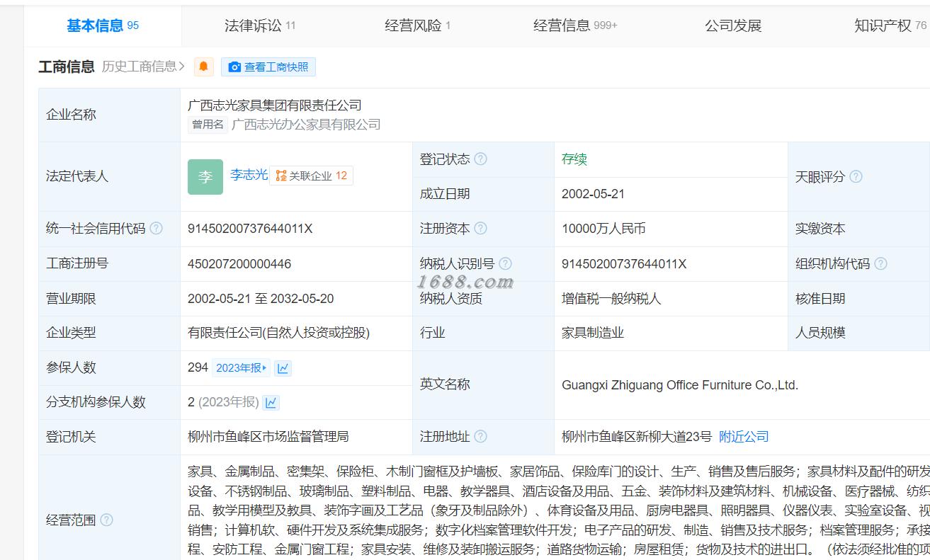
Task: Select registration number 450207200000446
Action: coord(239,264)
